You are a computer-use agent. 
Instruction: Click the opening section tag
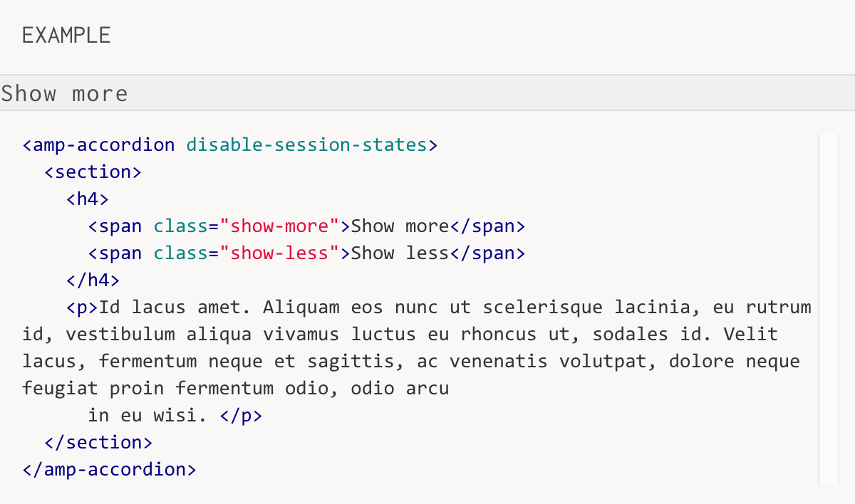tap(93, 172)
